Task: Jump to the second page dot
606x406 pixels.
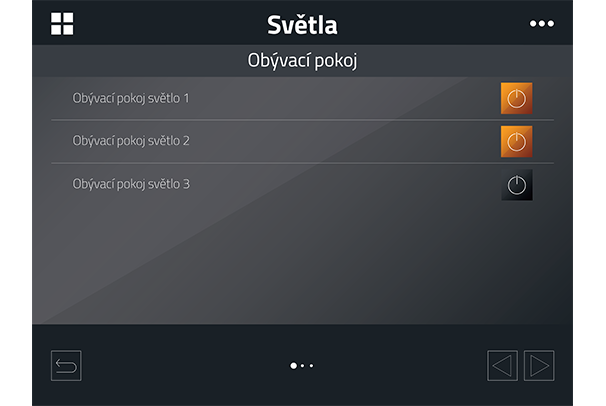Action: (x=303, y=366)
